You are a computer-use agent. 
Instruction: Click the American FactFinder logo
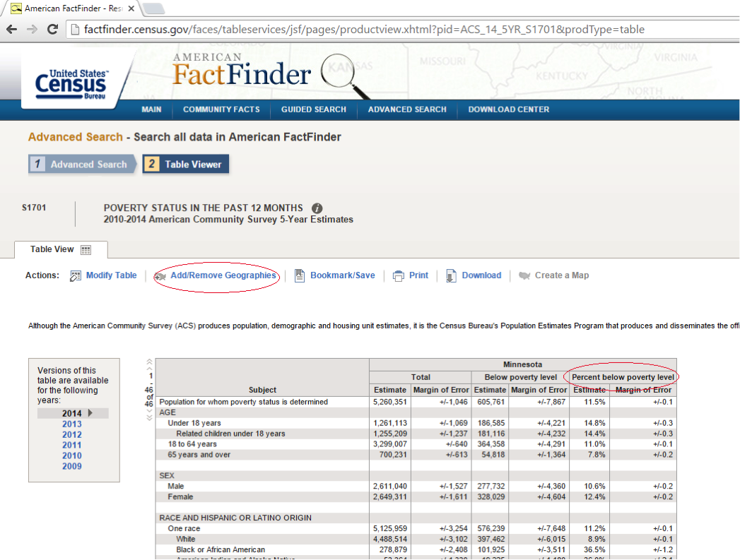point(242,71)
